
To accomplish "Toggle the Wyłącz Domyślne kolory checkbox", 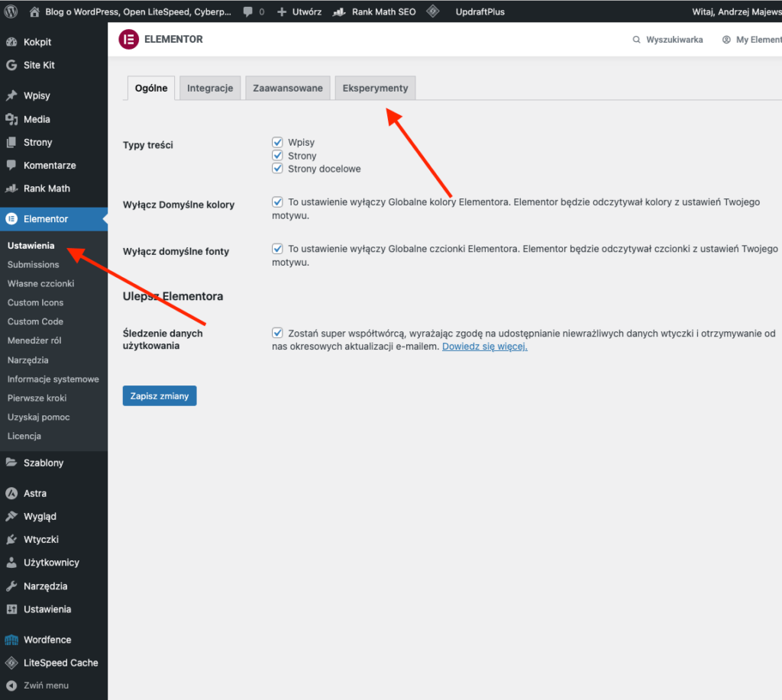I will (x=277, y=202).
